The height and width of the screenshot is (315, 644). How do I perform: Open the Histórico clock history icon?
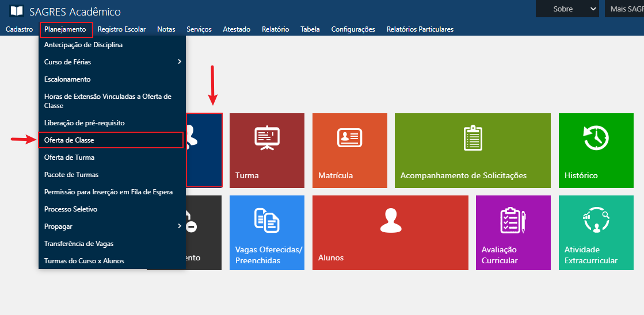596,139
